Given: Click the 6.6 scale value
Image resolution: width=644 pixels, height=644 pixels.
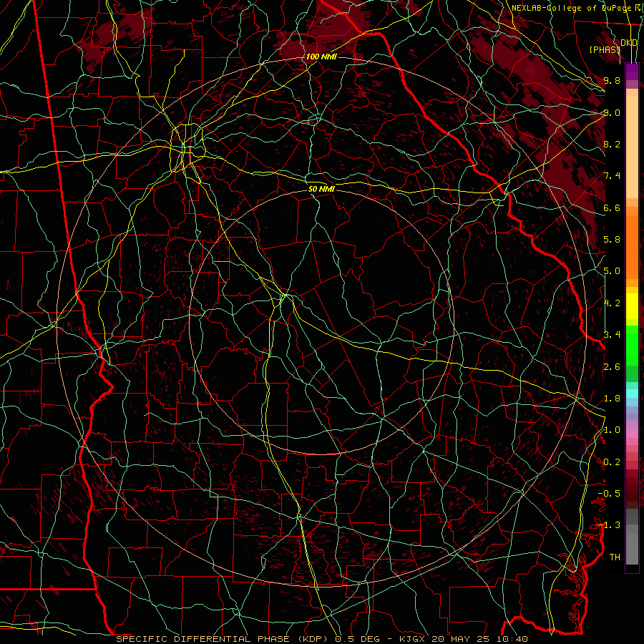Looking at the screenshot, I should pyautogui.click(x=612, y=208).
